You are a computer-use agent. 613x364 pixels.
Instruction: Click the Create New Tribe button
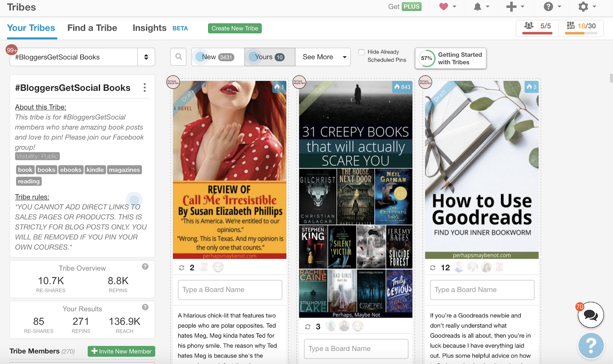click(235, 28)
